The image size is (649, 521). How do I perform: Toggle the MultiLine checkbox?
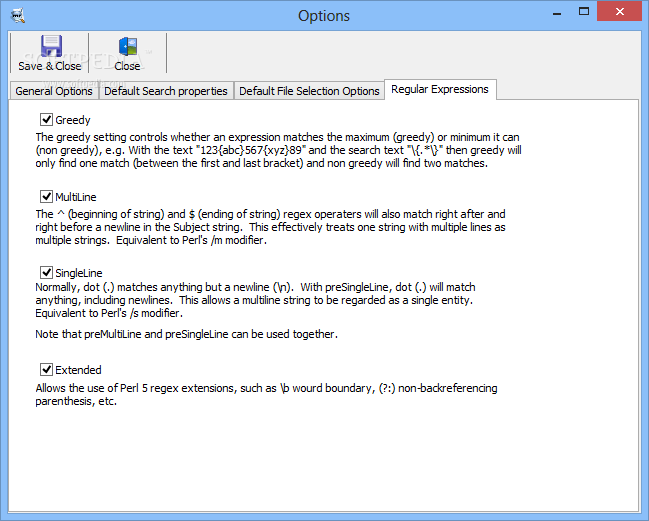click(x=46, y=196)
